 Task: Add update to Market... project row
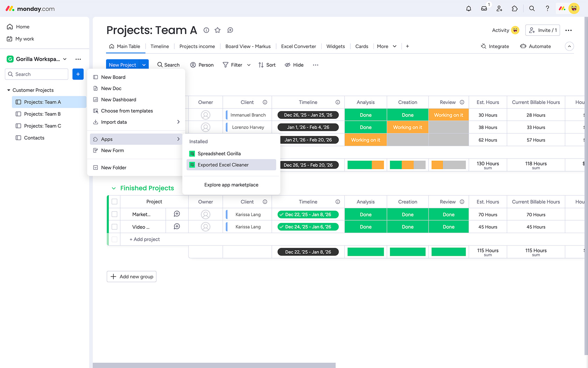coord(177,214)
